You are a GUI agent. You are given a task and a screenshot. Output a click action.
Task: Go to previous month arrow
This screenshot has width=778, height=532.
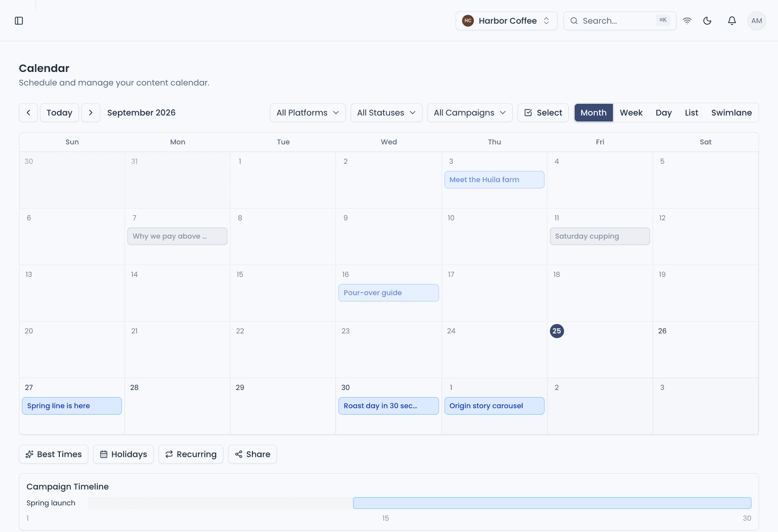coord(28,113)
